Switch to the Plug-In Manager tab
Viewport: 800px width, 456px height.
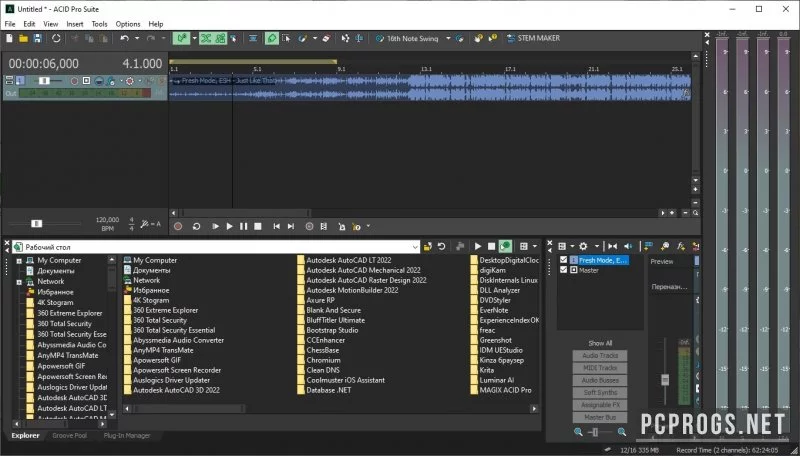[x=127, y=436]
